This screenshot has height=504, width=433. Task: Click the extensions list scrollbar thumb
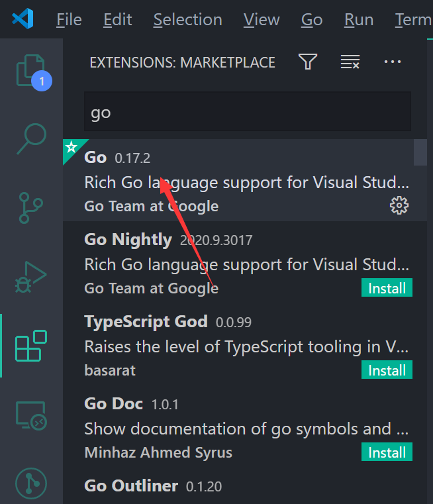click(x=420, y=152)
